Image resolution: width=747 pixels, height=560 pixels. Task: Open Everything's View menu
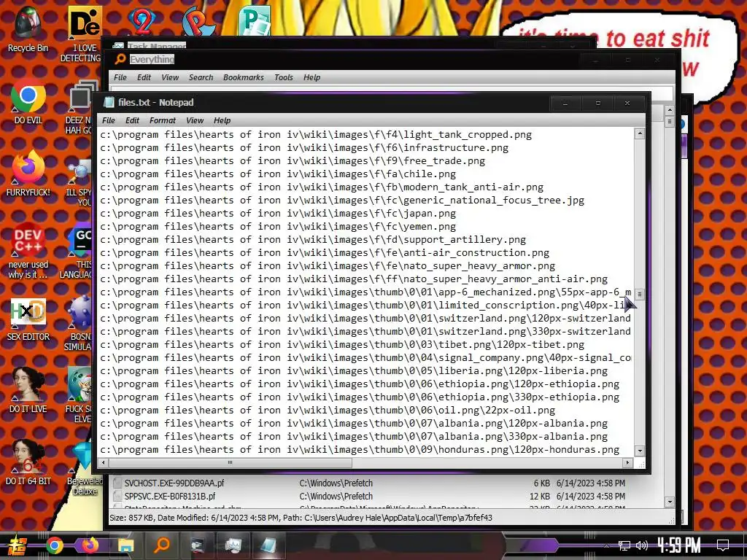point(169,77)
